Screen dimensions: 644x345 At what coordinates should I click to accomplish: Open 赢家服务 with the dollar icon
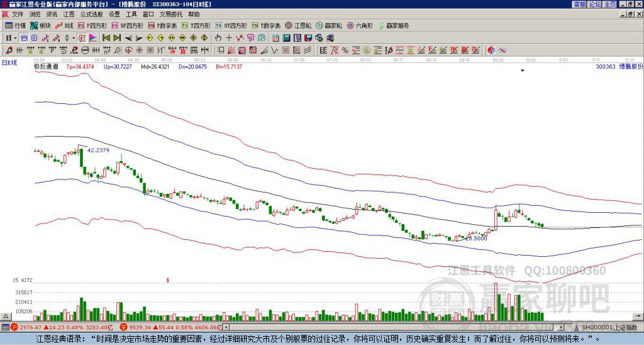click(394, 25)
